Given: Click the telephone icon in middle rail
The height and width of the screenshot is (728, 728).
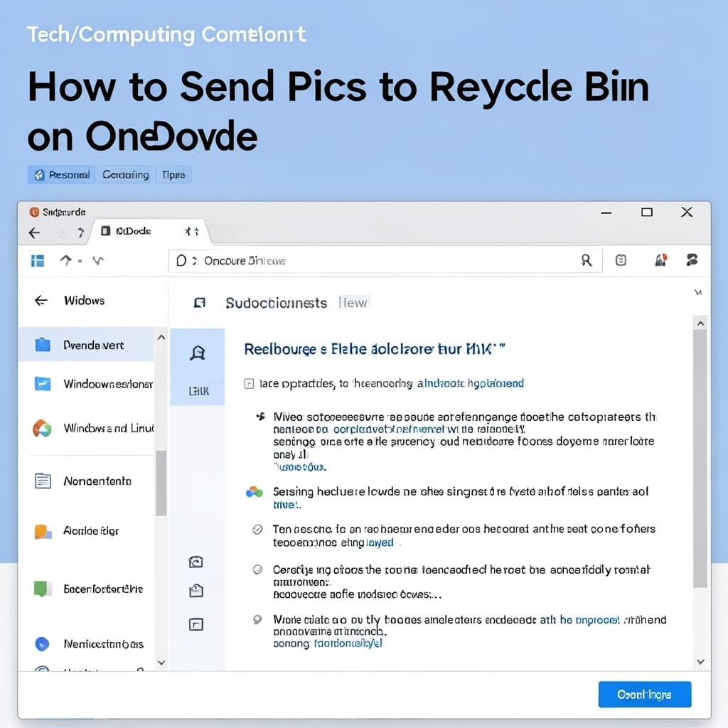Looking at the screenshot, I should point(196,562).
